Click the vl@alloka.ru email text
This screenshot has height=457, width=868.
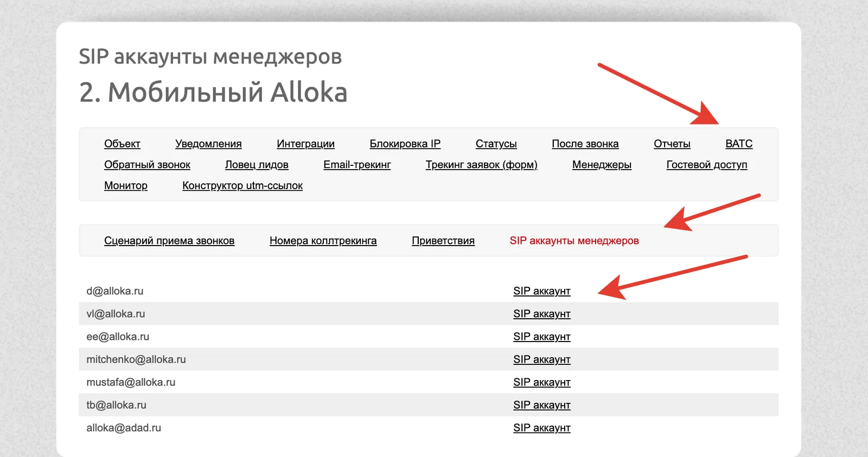pyautogui.click(x=116, y=314)
